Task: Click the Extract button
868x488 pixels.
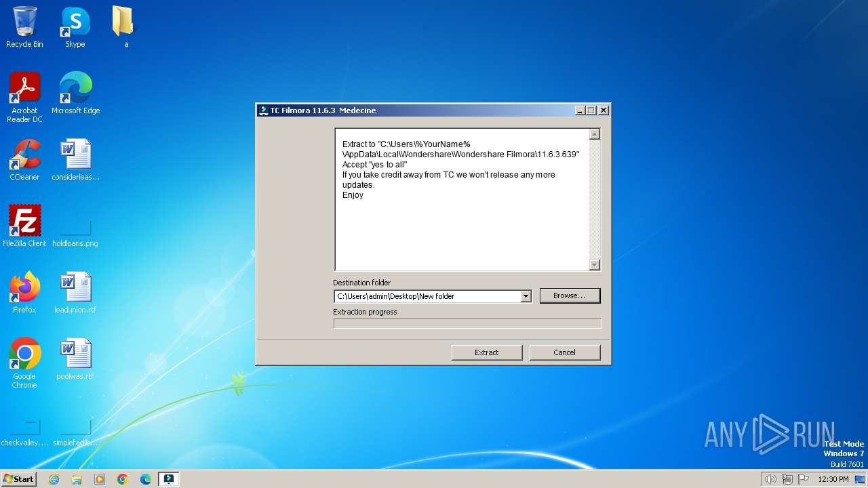Action: point(487,352)
